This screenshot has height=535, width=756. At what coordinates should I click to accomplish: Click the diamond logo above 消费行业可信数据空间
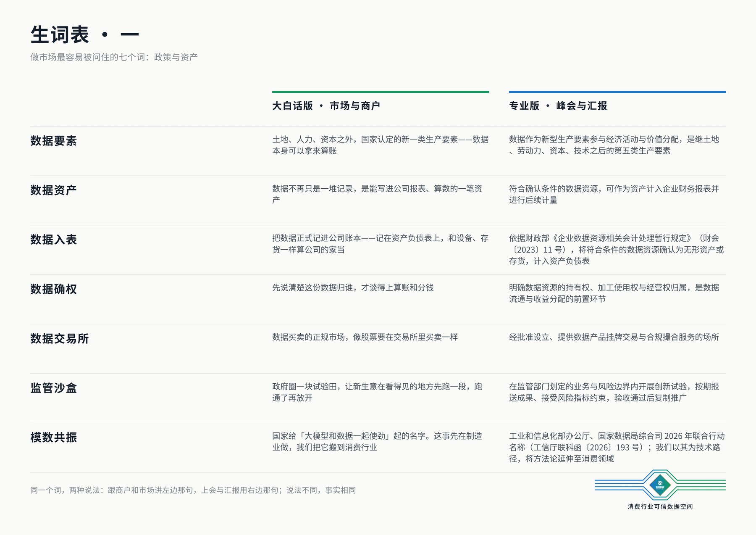(x=660, y=485)
